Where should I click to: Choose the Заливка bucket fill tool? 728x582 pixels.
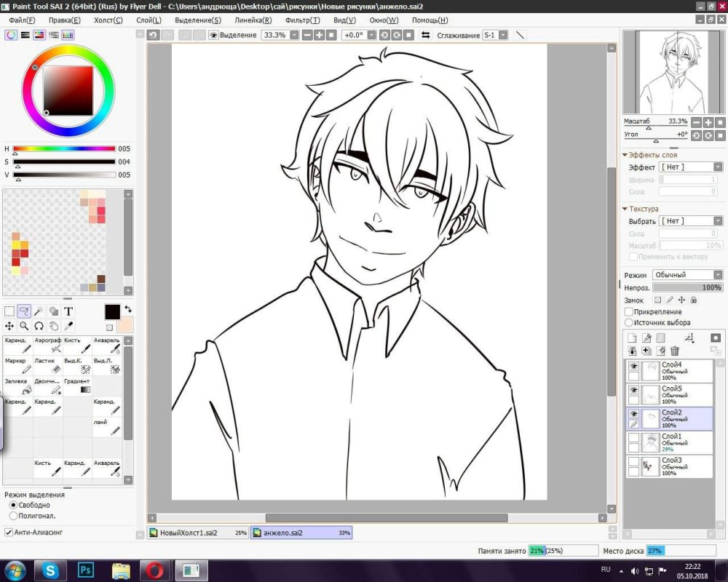click(x=17, y=386)
